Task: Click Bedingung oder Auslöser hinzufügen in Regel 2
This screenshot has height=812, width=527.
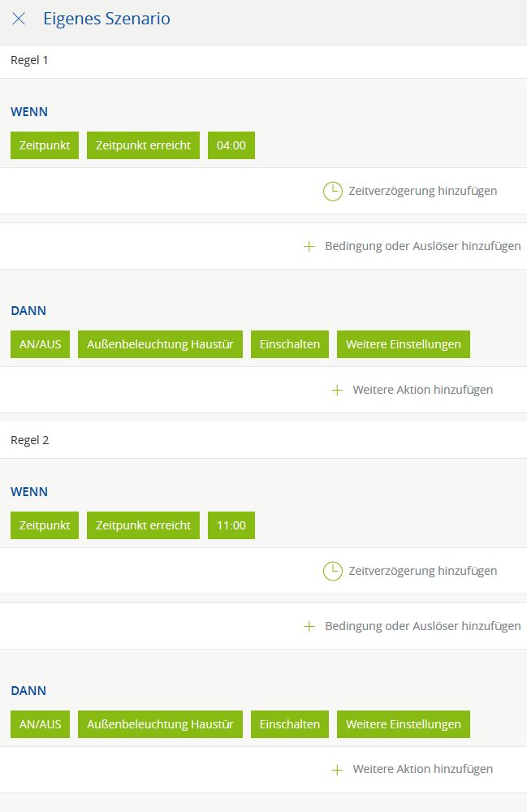Action: pyautogui.click(x=422, y=626)
